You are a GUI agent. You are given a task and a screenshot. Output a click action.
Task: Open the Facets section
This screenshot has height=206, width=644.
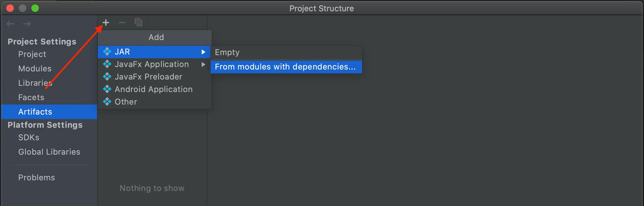click(31, 97)
